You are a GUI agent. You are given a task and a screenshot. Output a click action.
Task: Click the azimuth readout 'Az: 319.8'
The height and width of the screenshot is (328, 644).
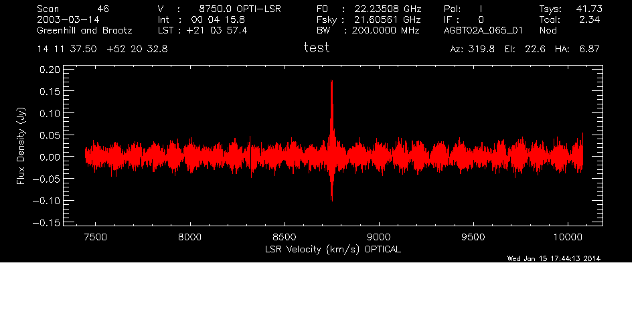473,50
